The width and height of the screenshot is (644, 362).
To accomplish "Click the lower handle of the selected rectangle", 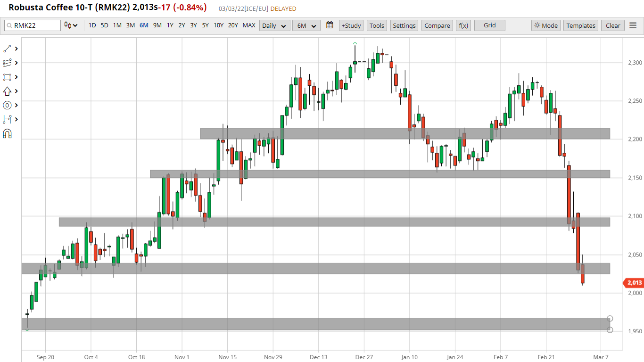I will point(610,330).
